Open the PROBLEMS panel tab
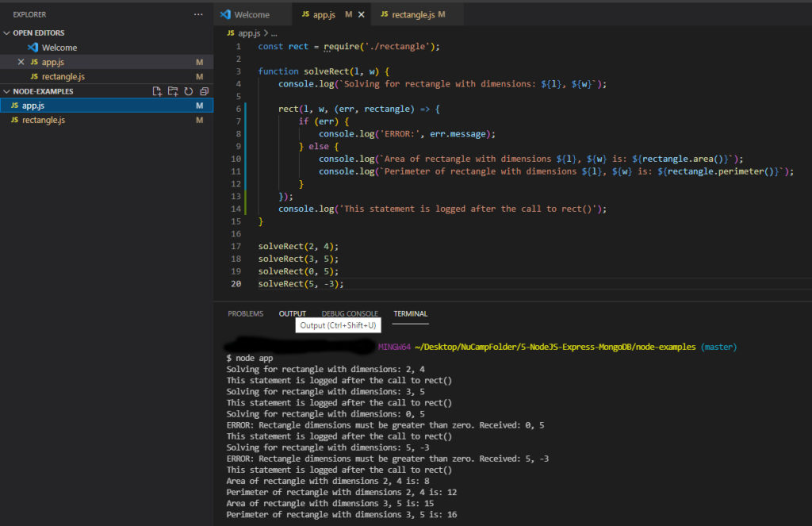 [x=246, y=313]
